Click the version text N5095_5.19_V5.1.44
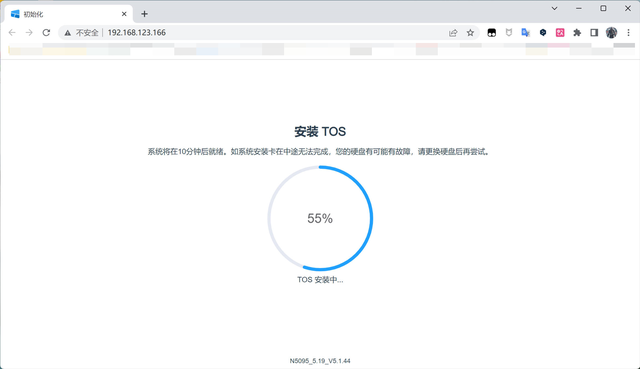The height and width of the screenshot is (369, 640). coord(320,361)
